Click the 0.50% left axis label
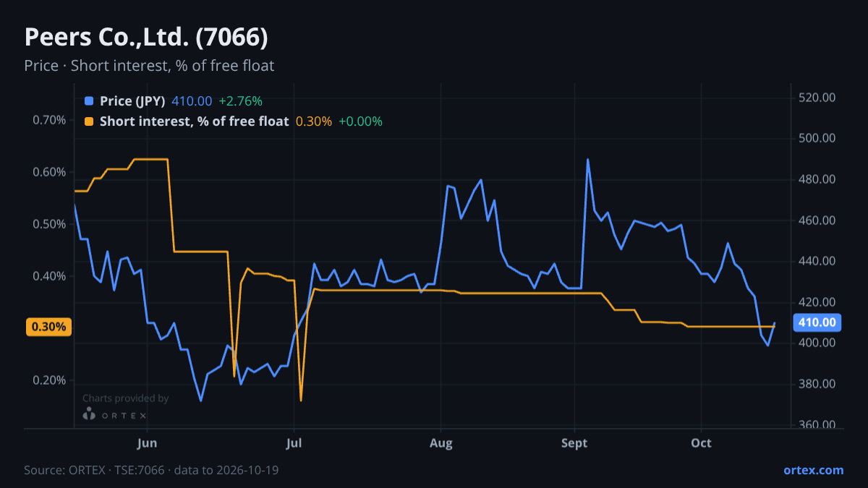The image size is (868, 488). pos(50,224)
